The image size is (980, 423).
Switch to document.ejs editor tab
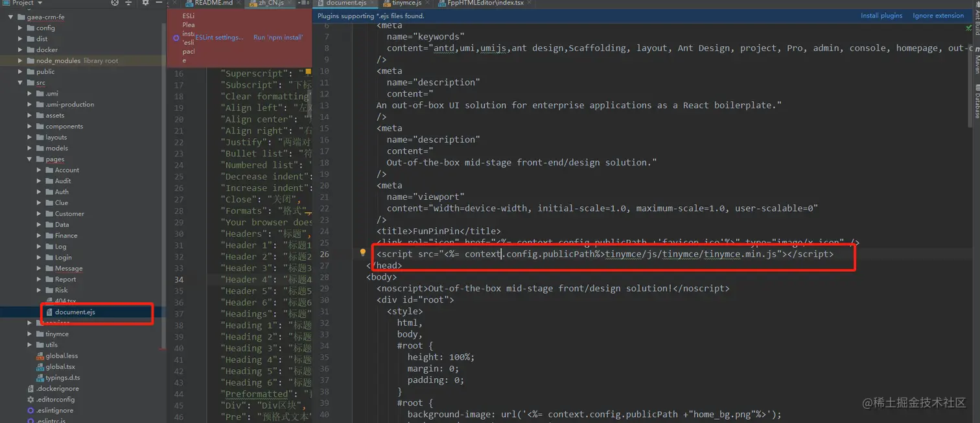[x=346, y=3]
